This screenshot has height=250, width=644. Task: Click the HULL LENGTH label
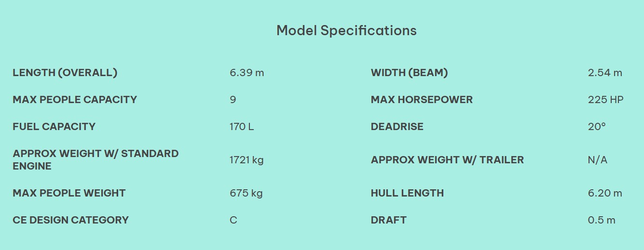click(x=407, y=193)
